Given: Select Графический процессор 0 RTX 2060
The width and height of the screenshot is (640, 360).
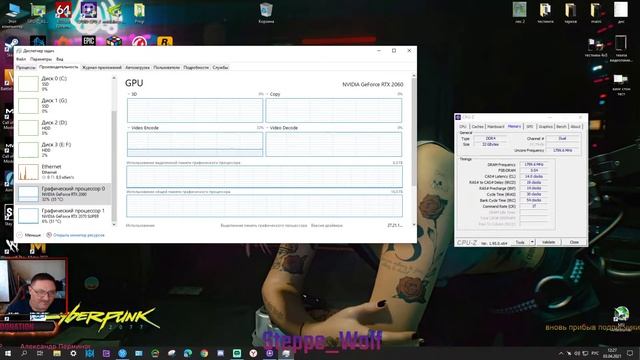Looking at the screenshot, I should click(x=63, y=194).
